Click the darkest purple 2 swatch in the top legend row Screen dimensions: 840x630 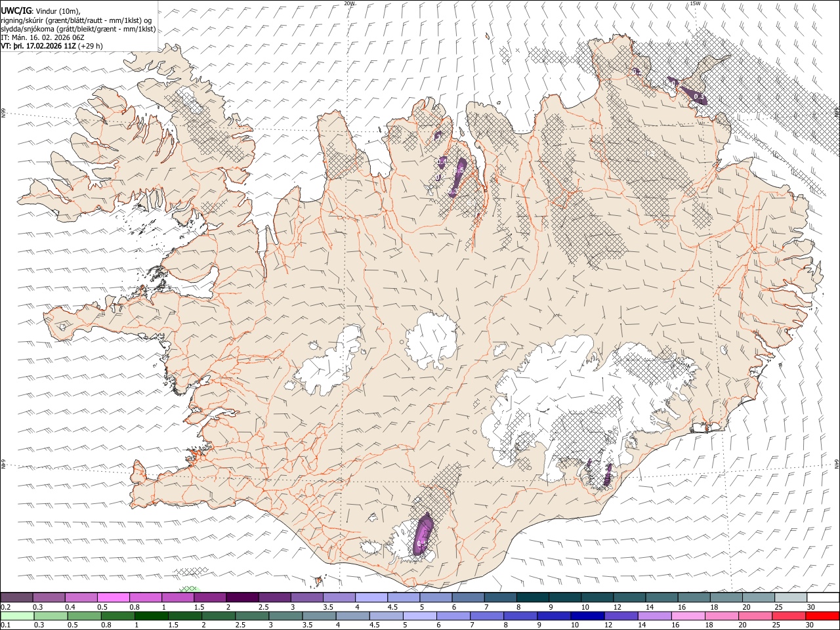tap(241, 597)
